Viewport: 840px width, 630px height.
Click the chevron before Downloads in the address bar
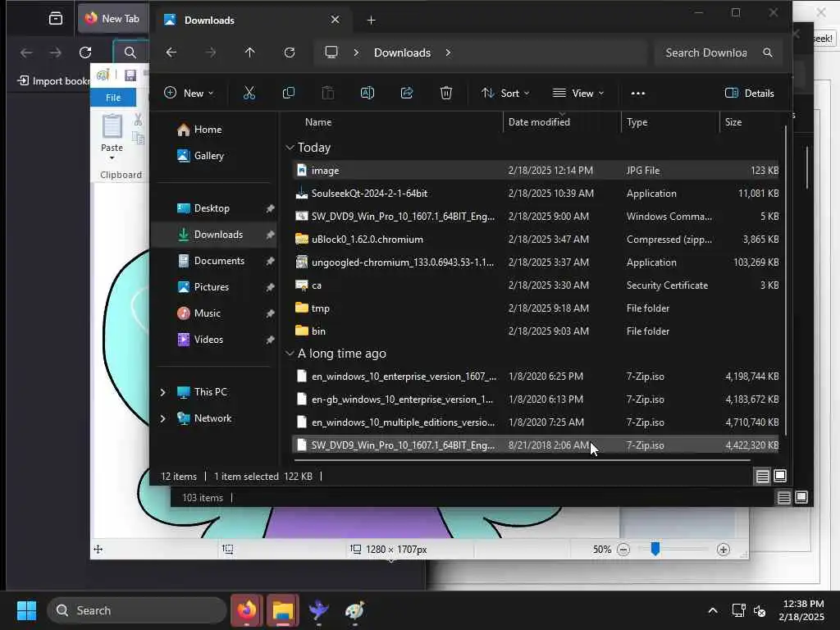point(356,52)
